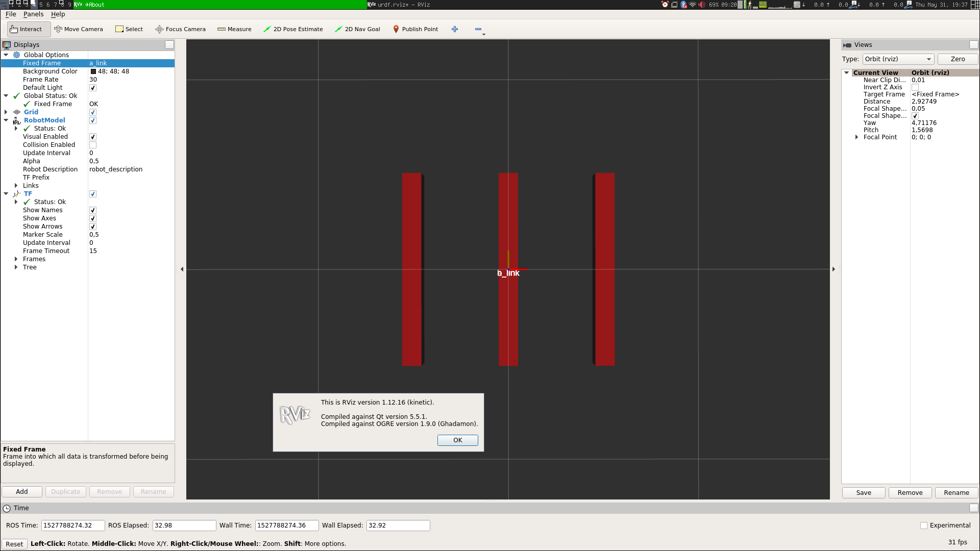Enable the Experimental checkbox
980x551 pixels.
click(x=923, y=525)
